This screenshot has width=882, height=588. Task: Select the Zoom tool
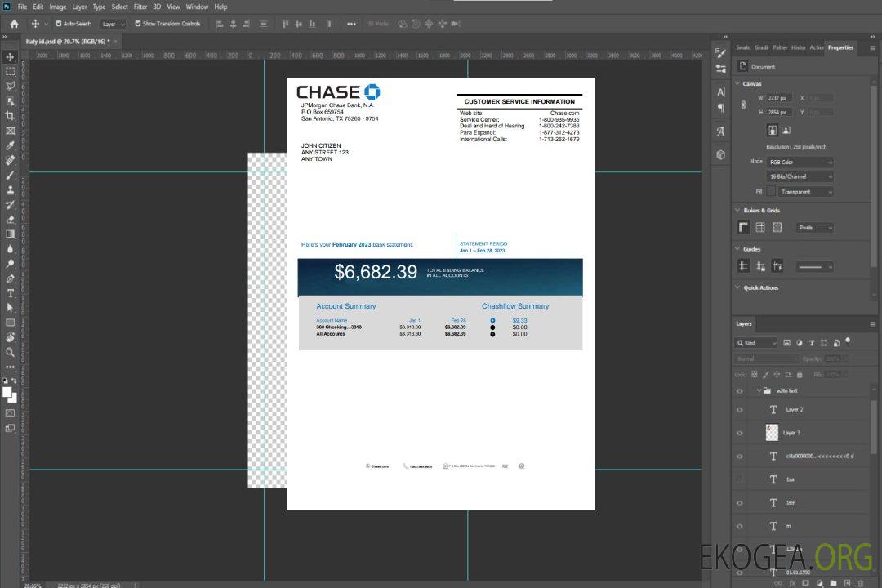pyautogui.click(x=10, y=352)
